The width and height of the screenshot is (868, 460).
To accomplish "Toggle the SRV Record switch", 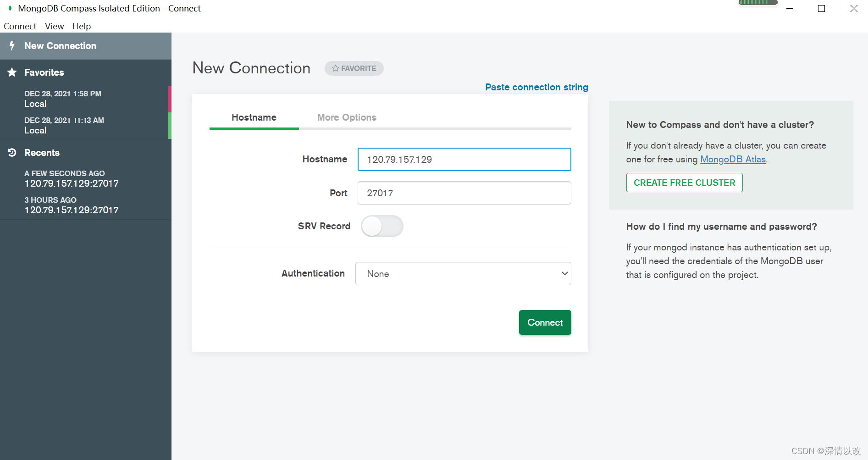I will coord(382,226).
